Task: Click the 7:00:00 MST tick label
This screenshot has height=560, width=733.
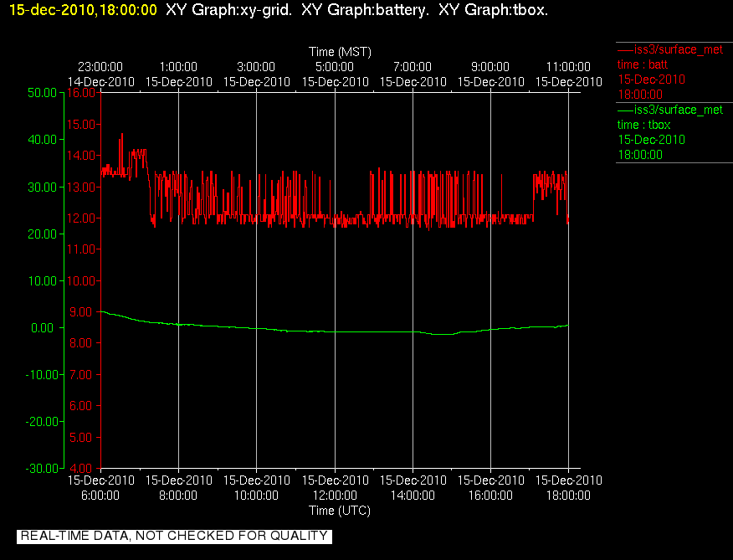Action: tap(413, 67)
